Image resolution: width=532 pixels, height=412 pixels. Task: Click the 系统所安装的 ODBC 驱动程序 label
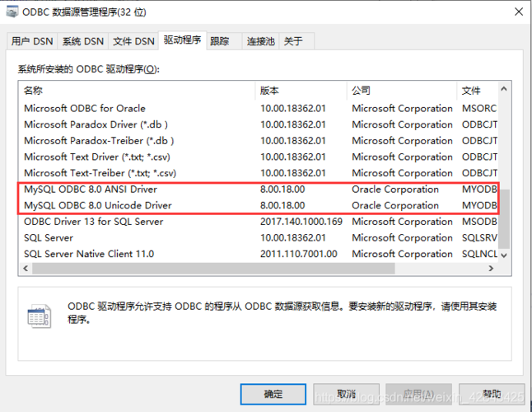point(89,69)
